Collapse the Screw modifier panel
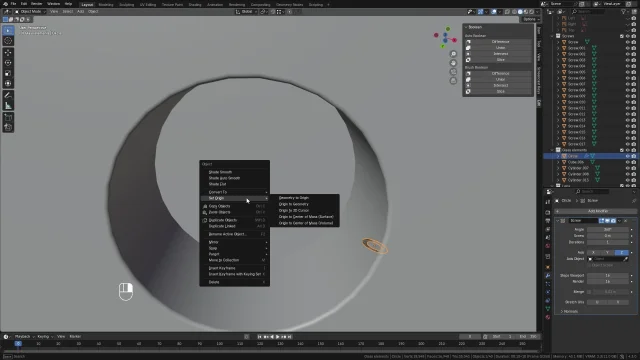 pyautogui.click(x=558, y=221)
